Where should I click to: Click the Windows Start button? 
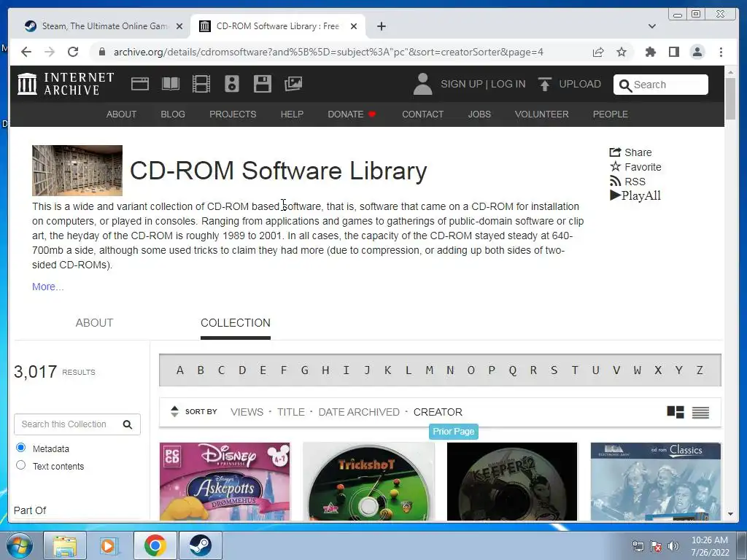(x=19, y=545)
